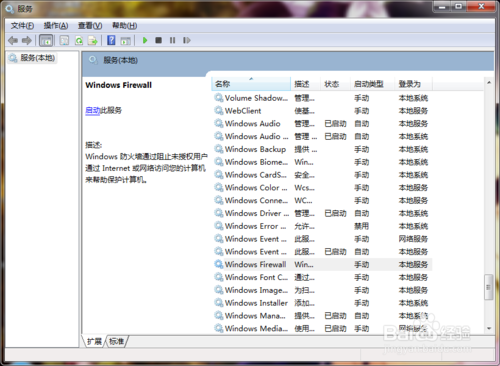Start the service with the green play icon

pos(145,40)
